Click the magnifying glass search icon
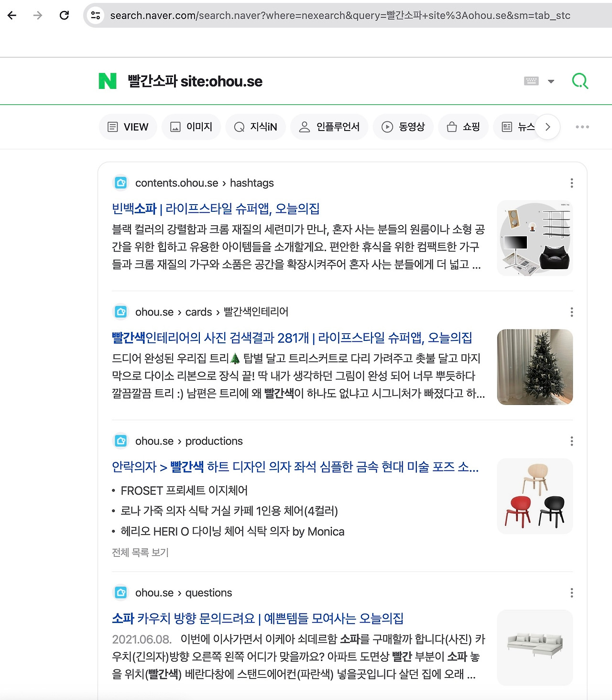The image size is (612, 700). tap(580, 81)
